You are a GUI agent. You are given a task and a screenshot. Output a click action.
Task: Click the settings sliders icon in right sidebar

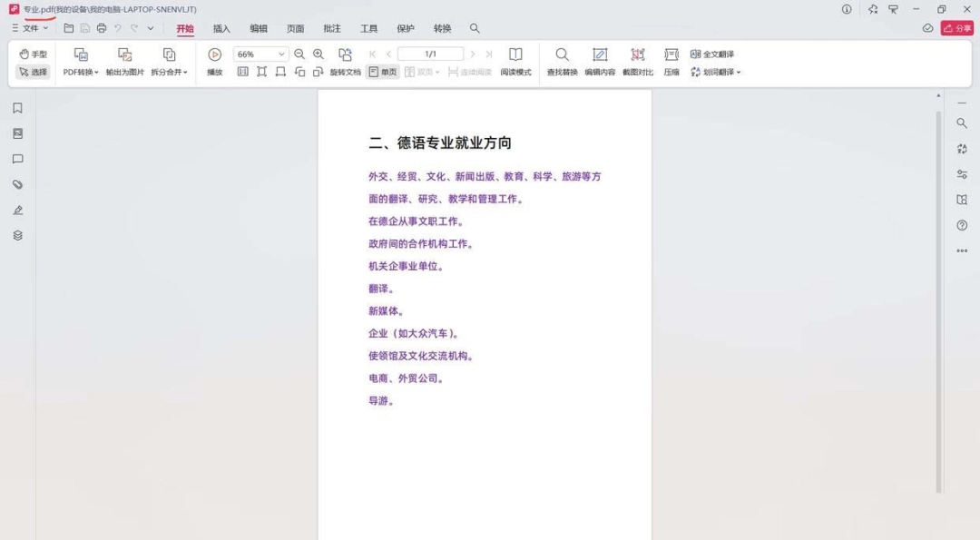[x=962, y=174]
